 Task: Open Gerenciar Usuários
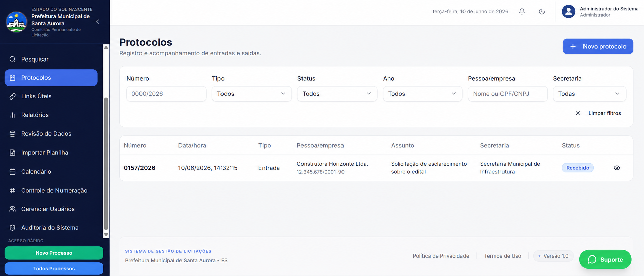click(x=51, y=209)
